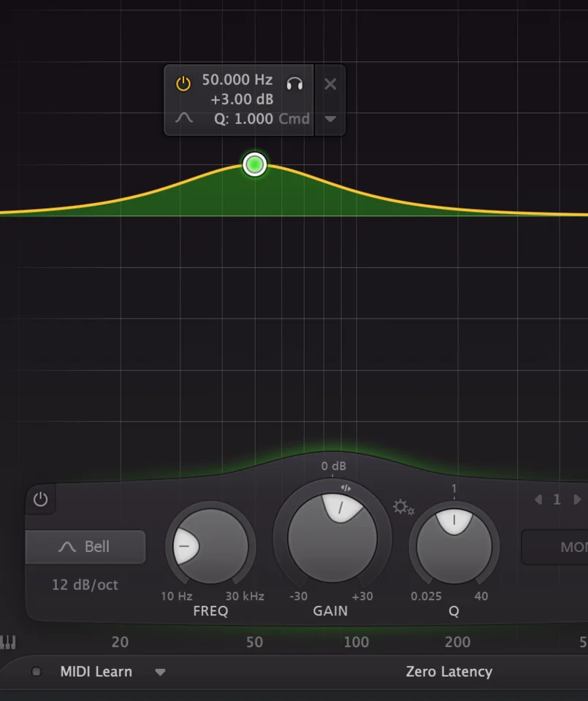
Task: Select previous band with left arrow
Action: click(538, 500)
